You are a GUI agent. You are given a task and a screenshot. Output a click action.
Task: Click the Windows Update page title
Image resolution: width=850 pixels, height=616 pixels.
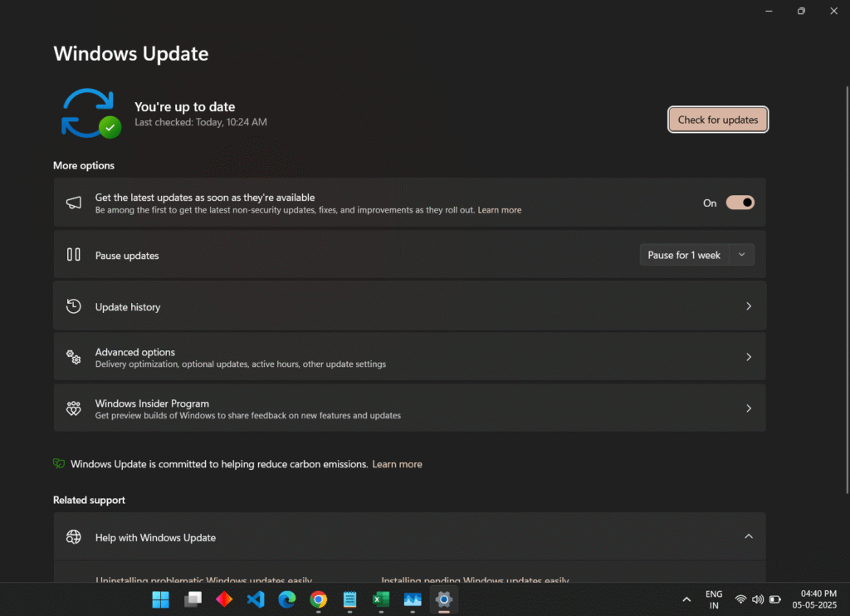click(130, 54)
